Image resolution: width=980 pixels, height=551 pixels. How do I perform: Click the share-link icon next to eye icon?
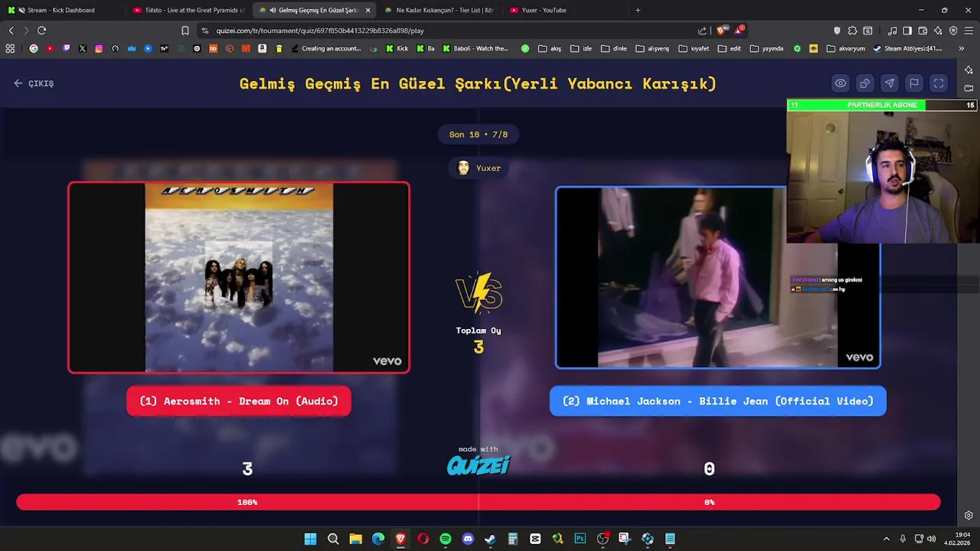(x=865, y=83)
